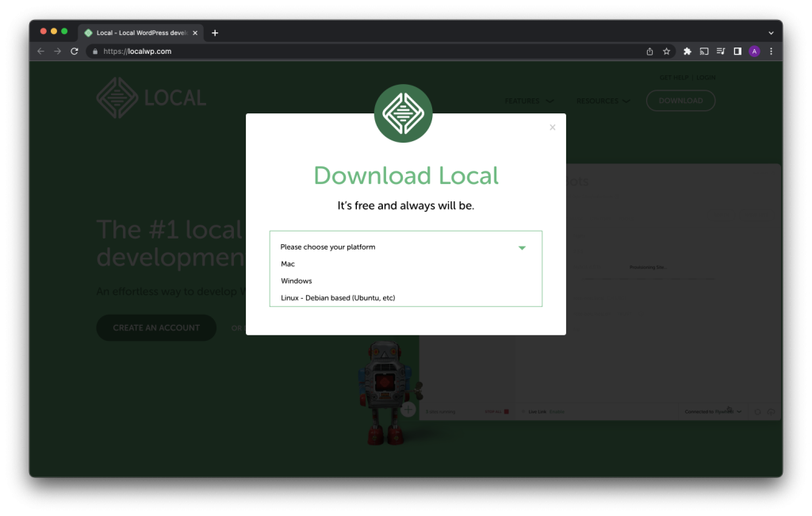This screenshot has height=516, width=812.
Task: Choose Windows from platform list
Action: coord(297,281)
